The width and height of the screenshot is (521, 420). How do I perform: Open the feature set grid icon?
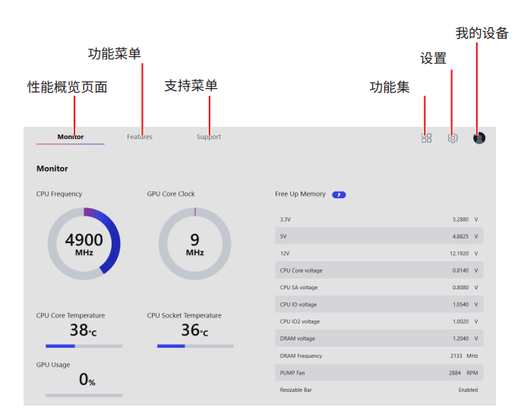point(426,138)
